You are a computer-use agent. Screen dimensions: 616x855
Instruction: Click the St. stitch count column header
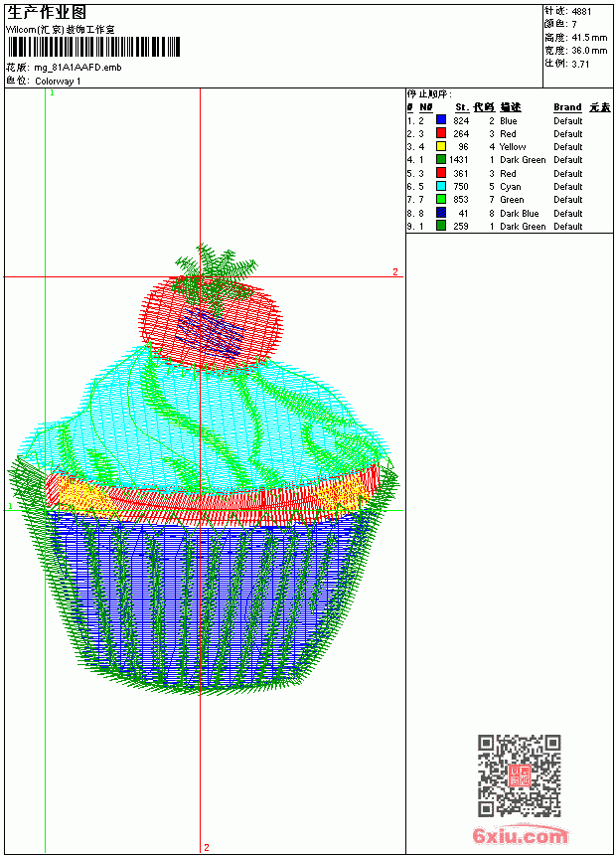(462, 107)
